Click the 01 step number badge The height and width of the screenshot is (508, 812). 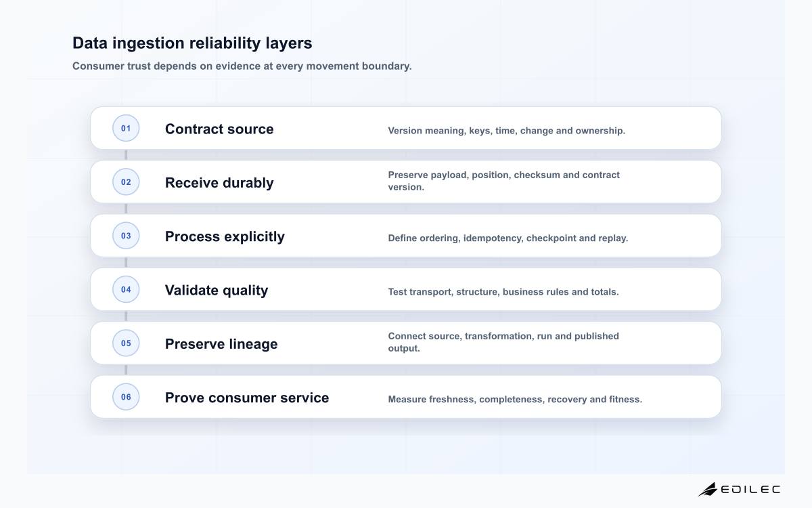126,128
